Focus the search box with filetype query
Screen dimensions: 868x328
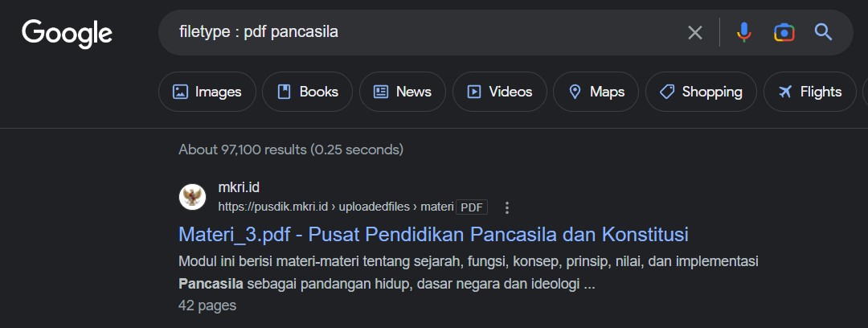(420, 33)
